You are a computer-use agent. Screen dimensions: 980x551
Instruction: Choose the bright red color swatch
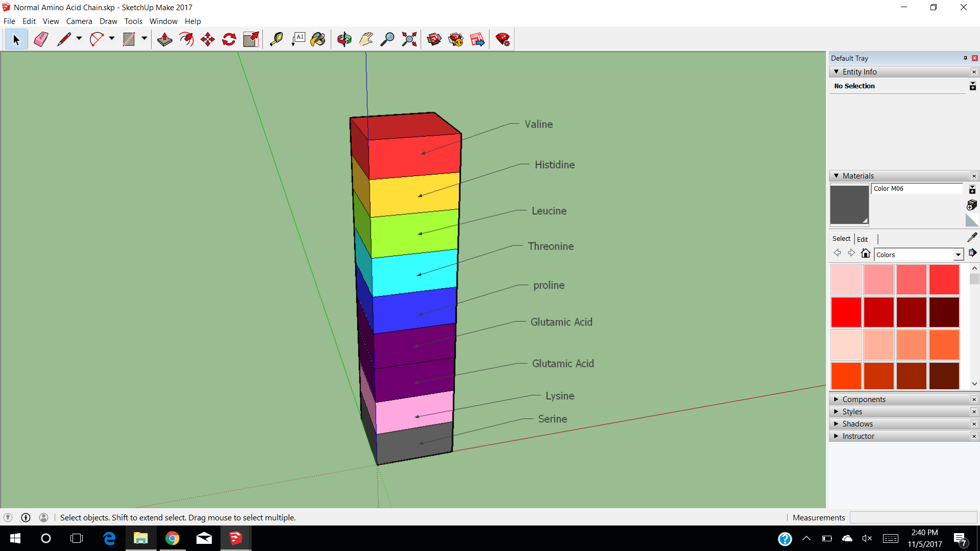[x=846, y=312]
